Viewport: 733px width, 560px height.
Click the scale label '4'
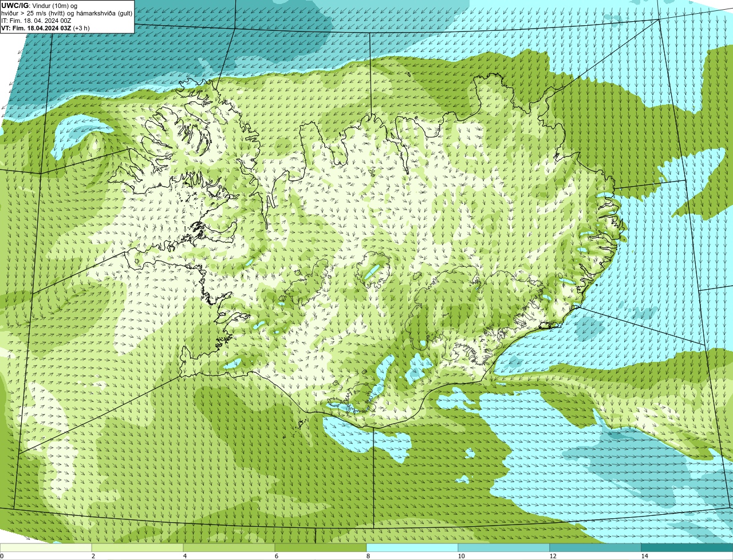tap(184, 556)
